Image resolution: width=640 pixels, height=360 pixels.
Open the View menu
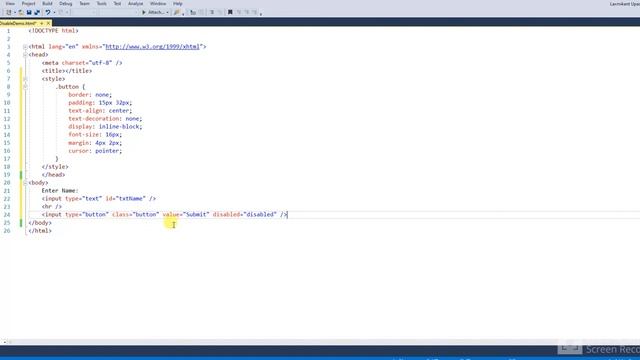[10, 4]
